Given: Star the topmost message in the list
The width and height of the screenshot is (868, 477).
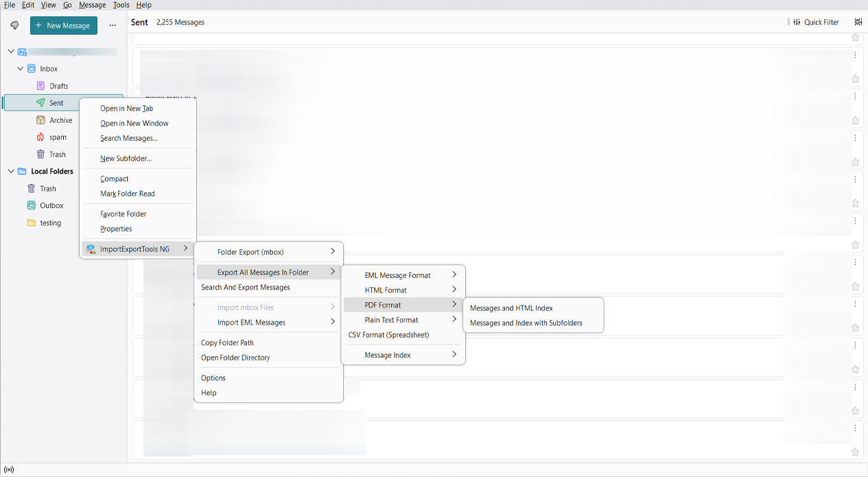Looking at the screenshot, I should (x=856, y=38).
